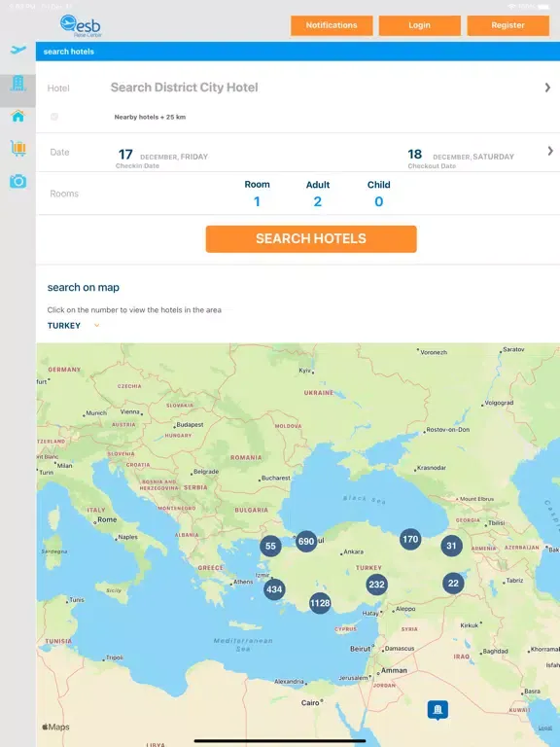View hotels in the 690 cluster
560x747 pixels.
(x=306, y=541)
